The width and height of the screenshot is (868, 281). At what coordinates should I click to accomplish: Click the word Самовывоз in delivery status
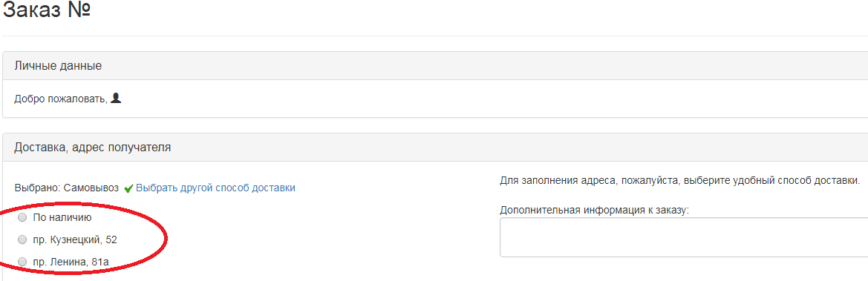point(91,188)
